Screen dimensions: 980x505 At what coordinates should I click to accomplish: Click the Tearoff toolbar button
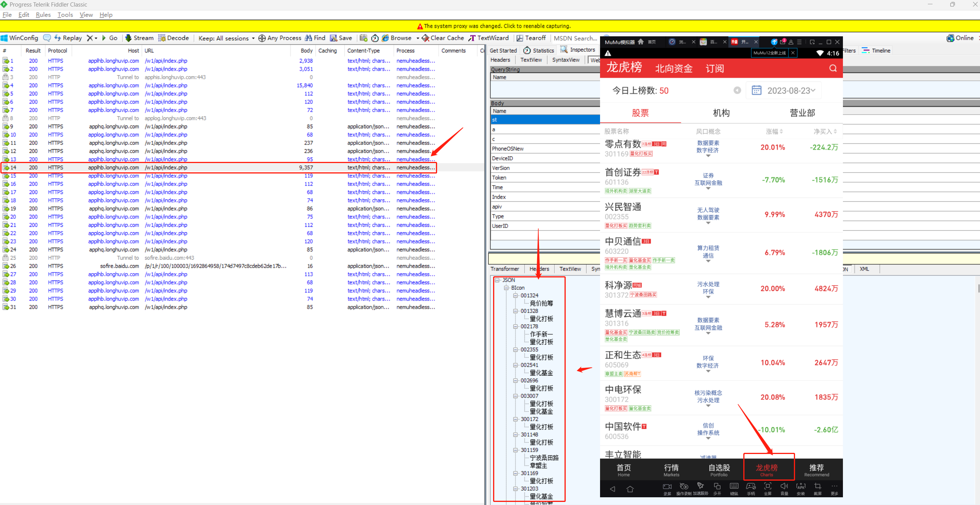(531, 38)
